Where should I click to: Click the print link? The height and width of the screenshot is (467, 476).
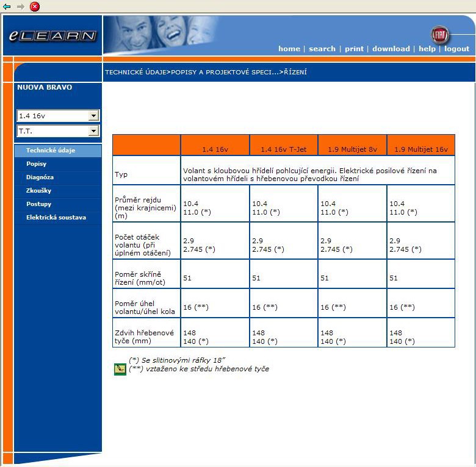(x=354, y=49)
